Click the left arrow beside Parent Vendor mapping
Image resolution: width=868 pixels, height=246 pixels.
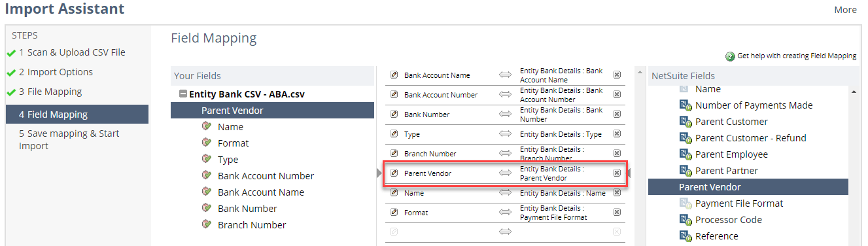pyautogui.click(x=379, y=173)
